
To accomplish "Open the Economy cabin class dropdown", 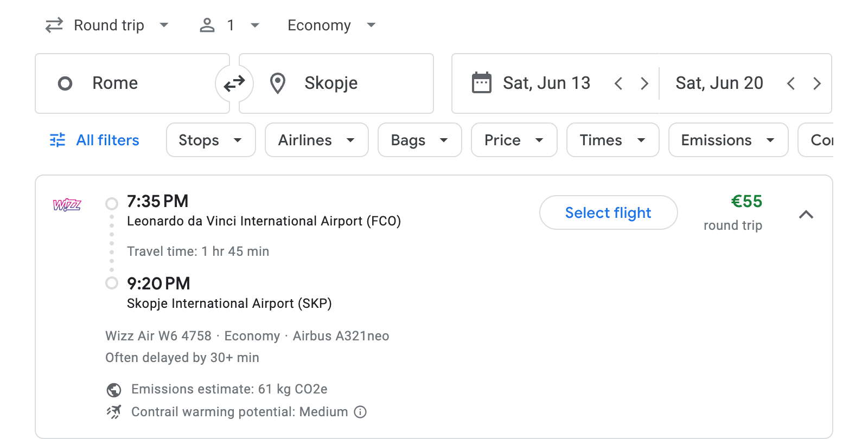I will point(331,25).
